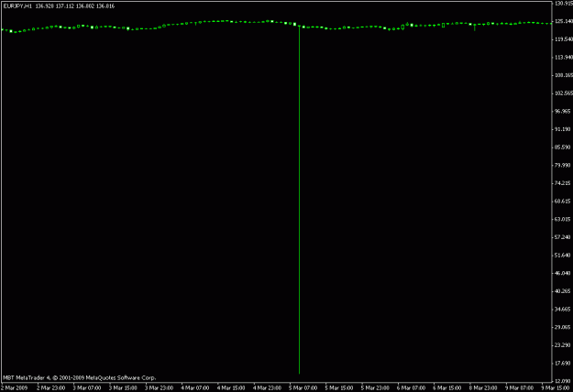
Task: Click the 96.965 price axis label
Action: pos(564,112)
